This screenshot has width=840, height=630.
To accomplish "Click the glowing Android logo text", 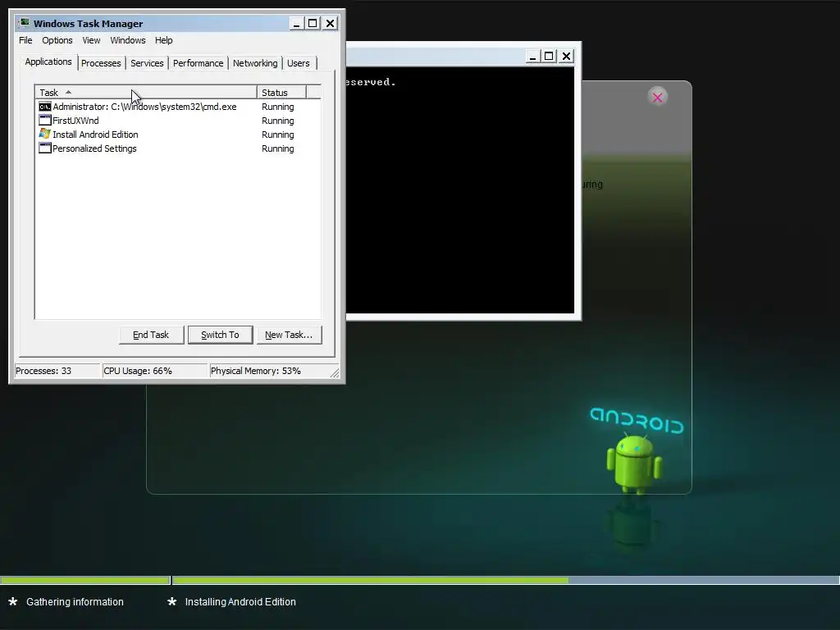I will (x=637, y=421).
